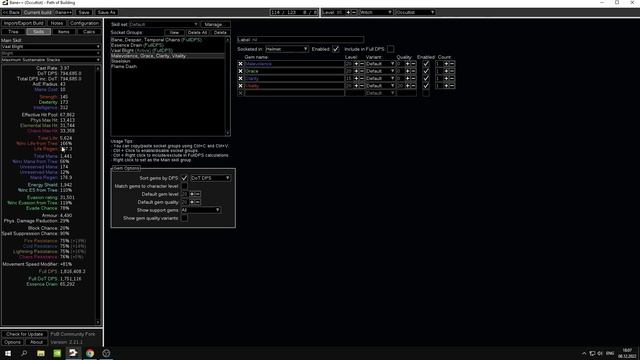This screenshot has height=360, width=640.
Task: Disable the Clarity gem enabled checkbox
Action: (x=426, y=78)
